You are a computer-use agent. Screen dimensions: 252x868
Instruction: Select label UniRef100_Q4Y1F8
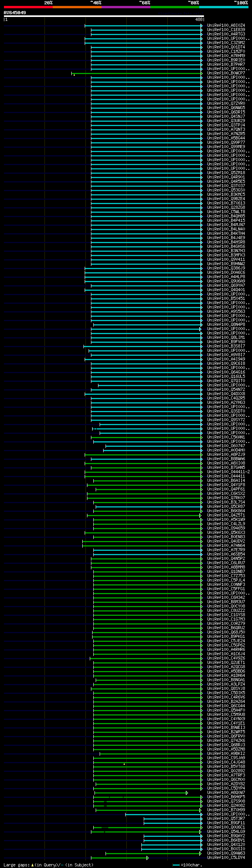(226, 485)
